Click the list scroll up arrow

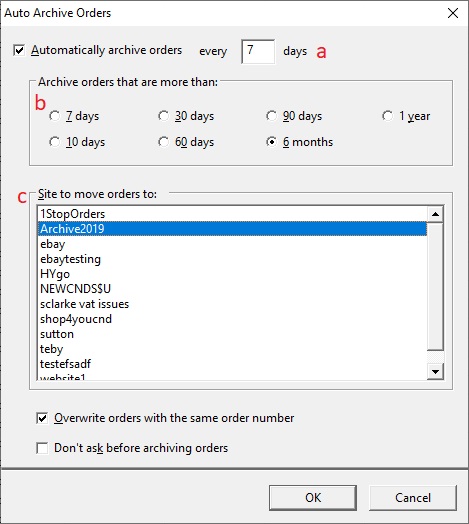[x=435, y=214]
